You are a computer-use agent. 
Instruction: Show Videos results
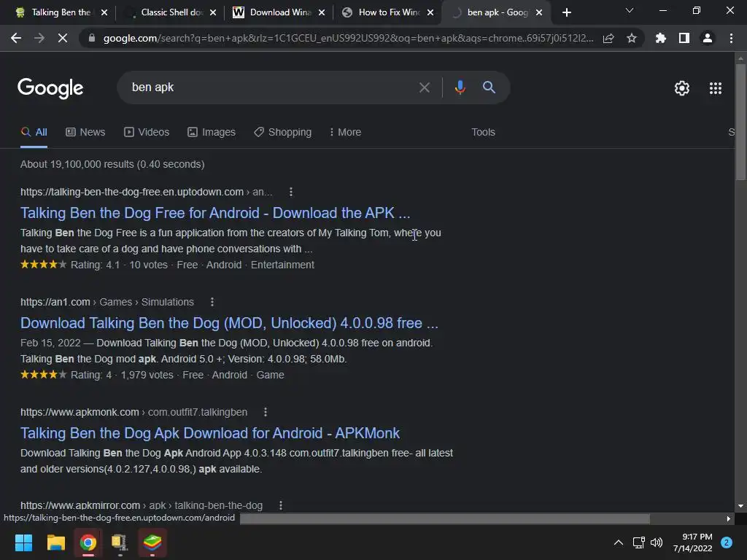pos(147,132)
